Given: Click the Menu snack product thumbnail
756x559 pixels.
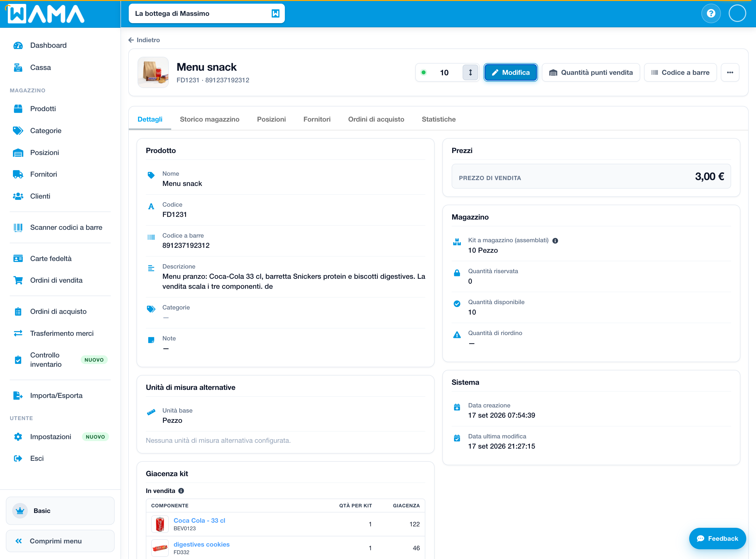Looking at the screenshot, I should (153, 72).
